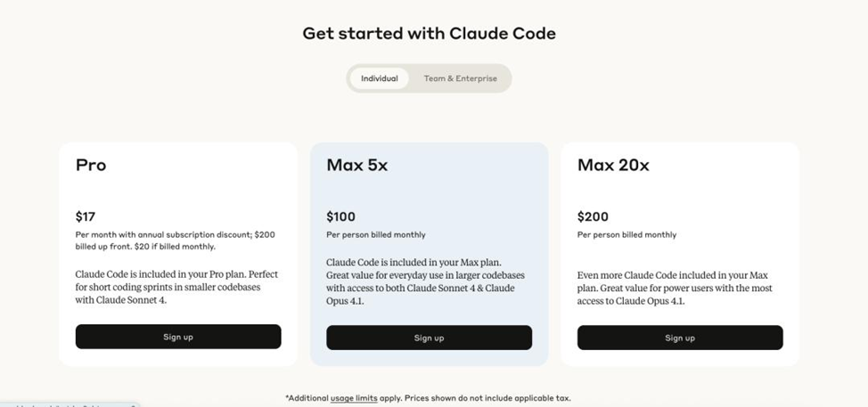Click the Pro plan description about short coding sprints
The image size is (868, 407).
click(176, 287)
